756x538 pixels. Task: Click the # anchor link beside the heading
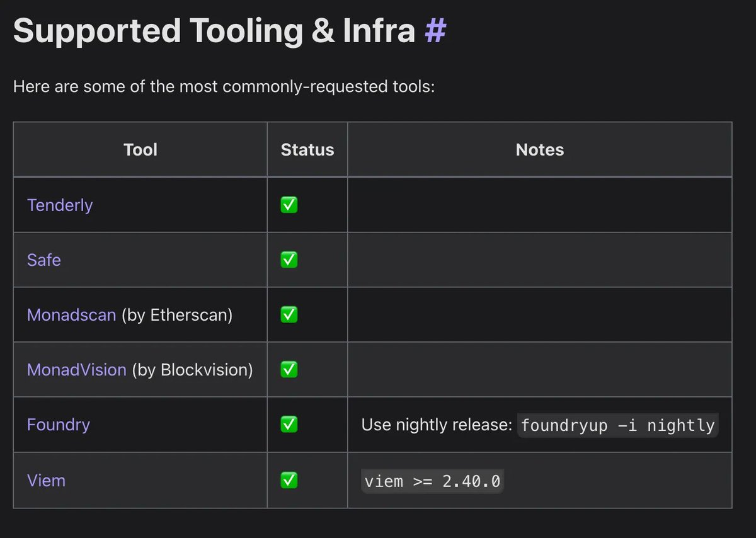(435, 31)
